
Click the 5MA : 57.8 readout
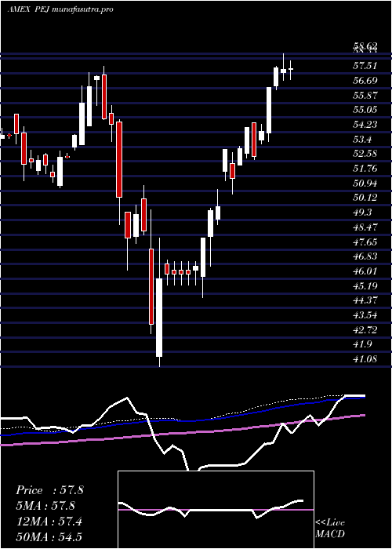point(45,506)
